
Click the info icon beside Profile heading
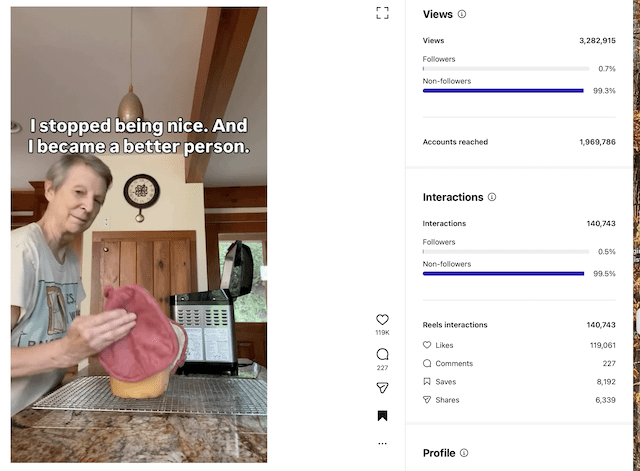(x=464, y=453)
